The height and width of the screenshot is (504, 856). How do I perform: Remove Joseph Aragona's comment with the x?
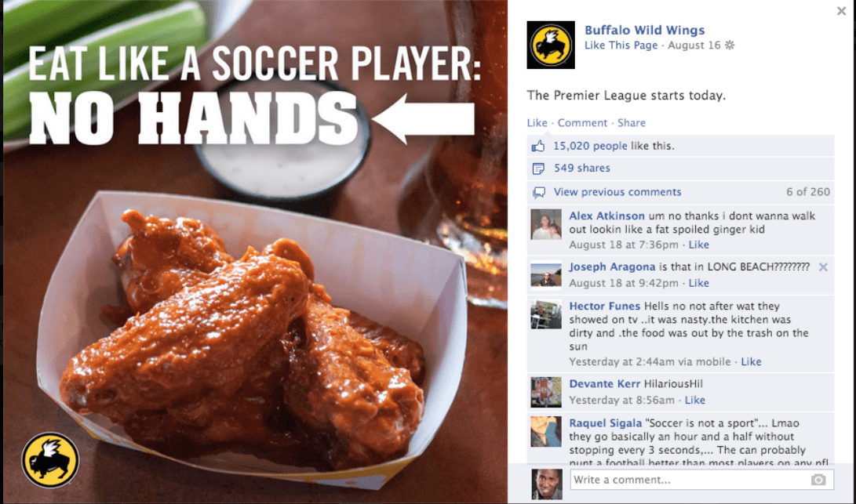point(823,267)
